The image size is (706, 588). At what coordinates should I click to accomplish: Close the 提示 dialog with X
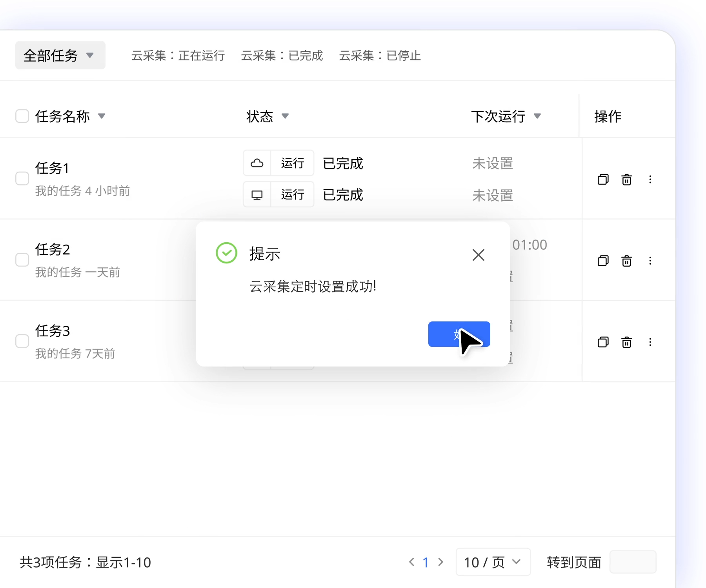479,255
